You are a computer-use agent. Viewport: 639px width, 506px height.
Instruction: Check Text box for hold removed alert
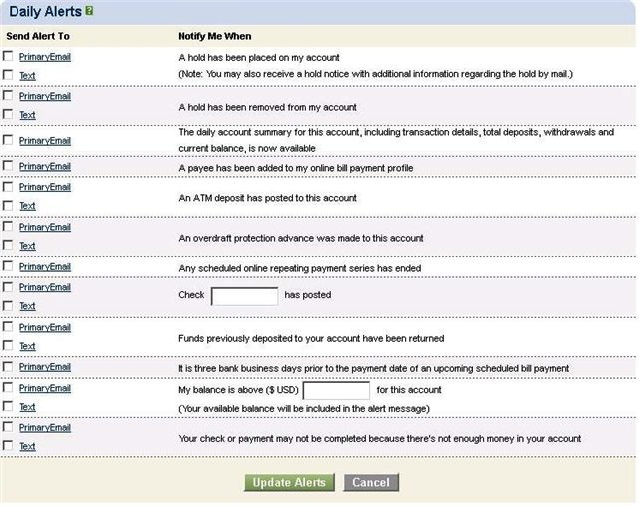pos(8,115)
